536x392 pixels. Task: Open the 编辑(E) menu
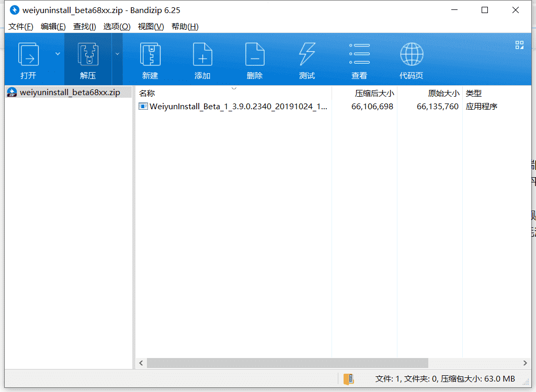tap(53, 26)
